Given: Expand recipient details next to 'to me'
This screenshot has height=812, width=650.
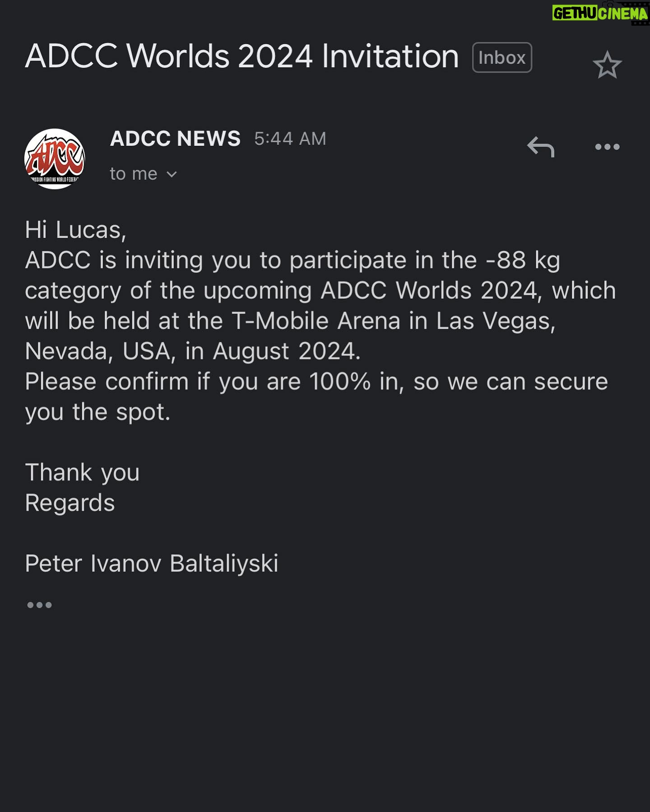Looking at the screenshot, I should point(172,174).
